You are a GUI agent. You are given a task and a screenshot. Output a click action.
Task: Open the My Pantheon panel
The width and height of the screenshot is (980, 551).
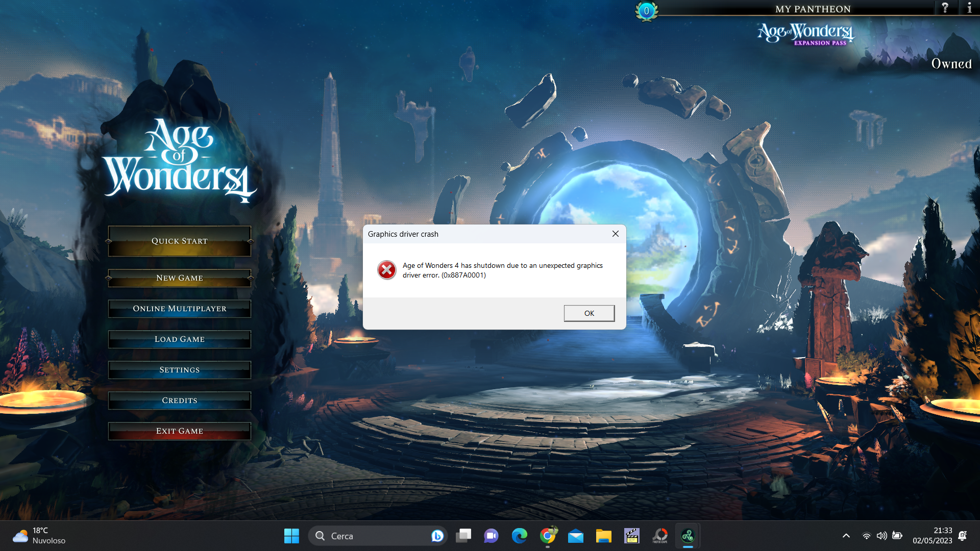[x=813, y=9]
